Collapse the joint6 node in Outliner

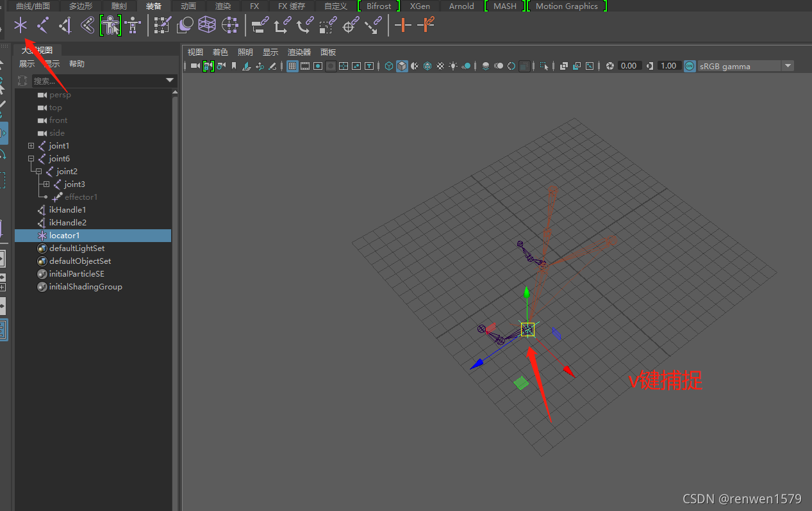(x=31, y=159)
